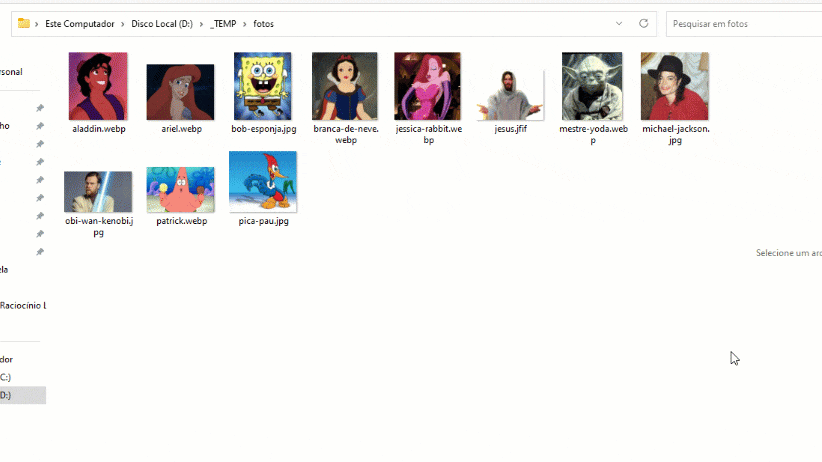Click the file name pica-pau.jpg

coord(264,221)
